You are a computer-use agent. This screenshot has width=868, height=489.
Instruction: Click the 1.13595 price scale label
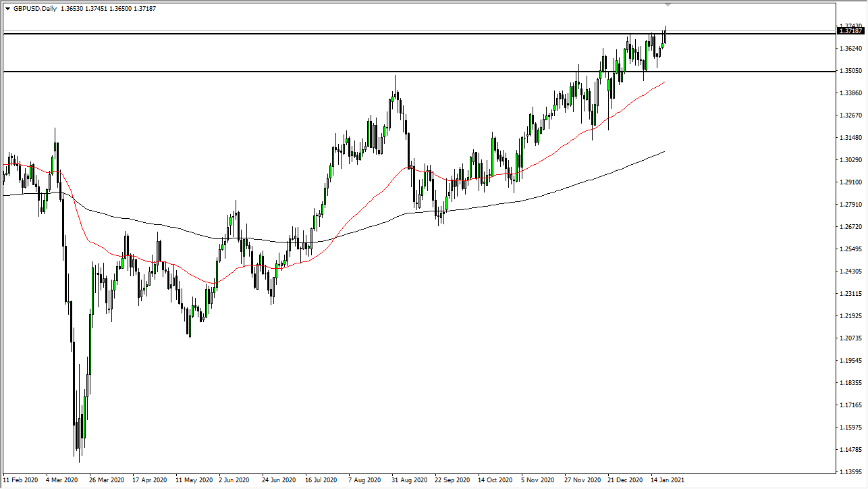point(850,472)
